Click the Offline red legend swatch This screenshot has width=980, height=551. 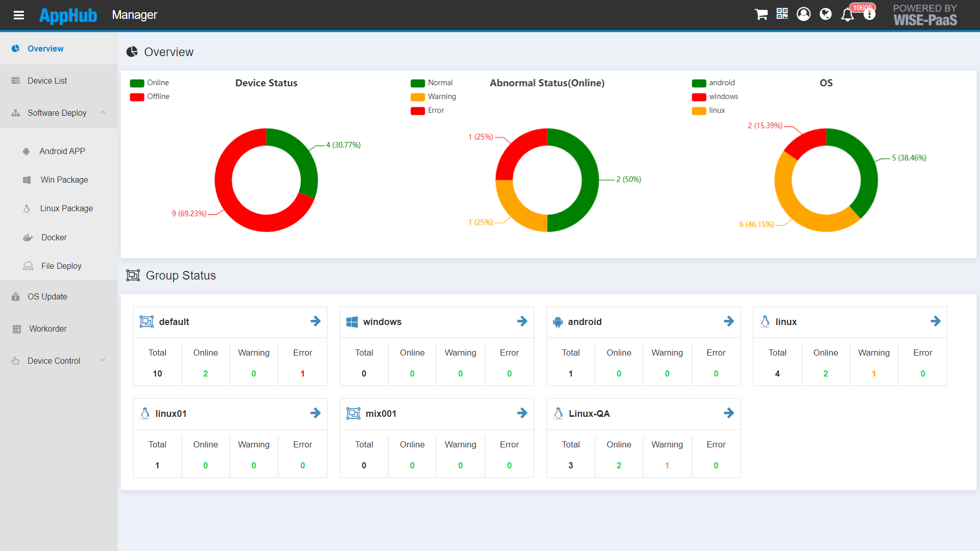click(x=136, y=96)
